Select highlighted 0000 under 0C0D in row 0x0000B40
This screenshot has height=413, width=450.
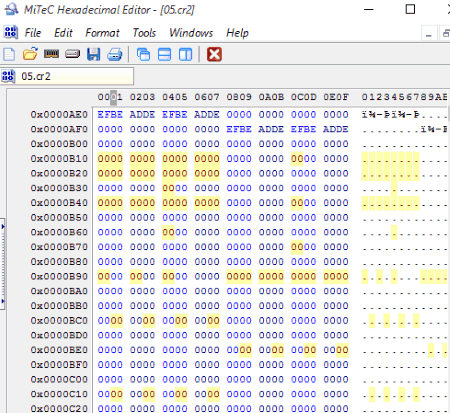pos(303,203)
